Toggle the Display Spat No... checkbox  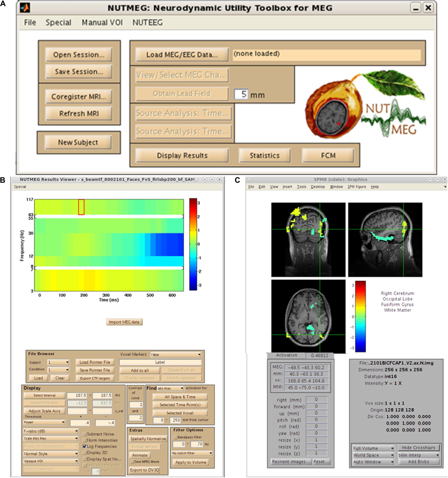point(85,459)
